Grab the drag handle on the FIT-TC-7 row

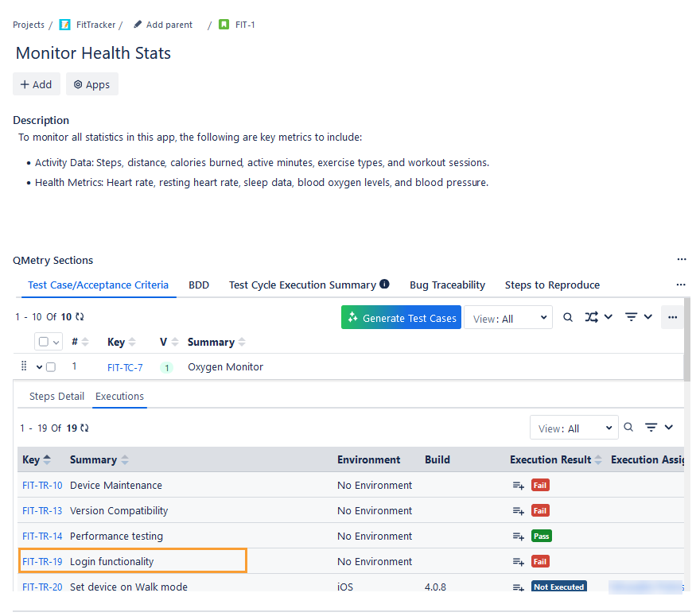pos(23,366)
